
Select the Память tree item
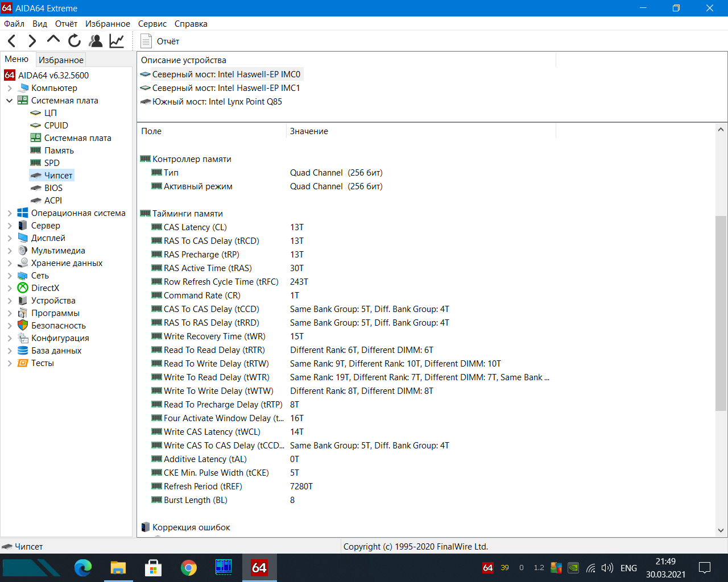(x=59, y=151)
